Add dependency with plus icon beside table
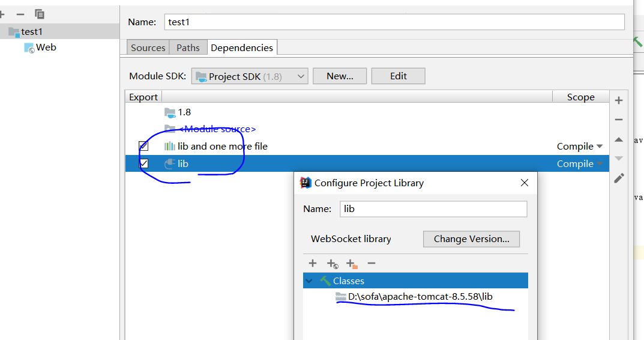Viewport: 644px width, 340px height. point(619,100)
